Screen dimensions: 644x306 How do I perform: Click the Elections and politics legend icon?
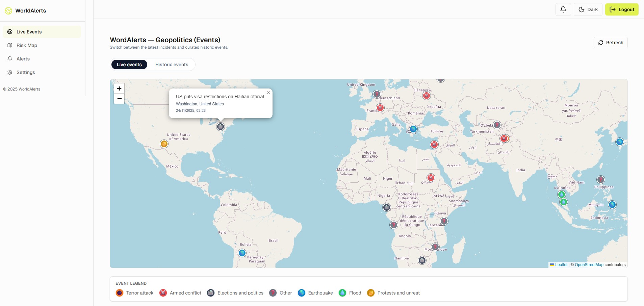210,293
